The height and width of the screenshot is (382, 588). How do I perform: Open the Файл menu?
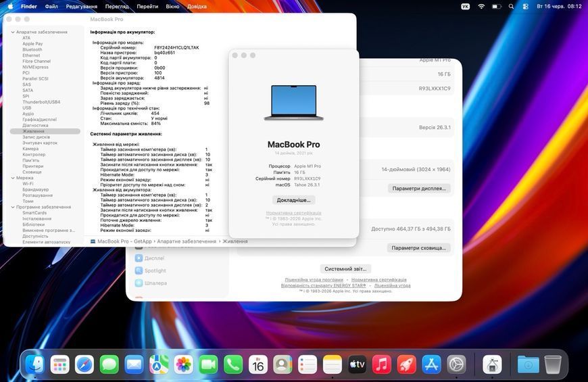(51, 6)
